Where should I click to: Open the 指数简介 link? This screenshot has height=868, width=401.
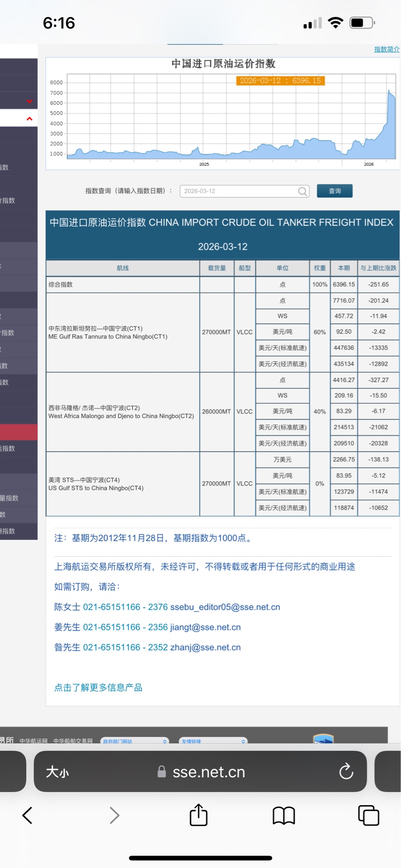pos(386,49)
